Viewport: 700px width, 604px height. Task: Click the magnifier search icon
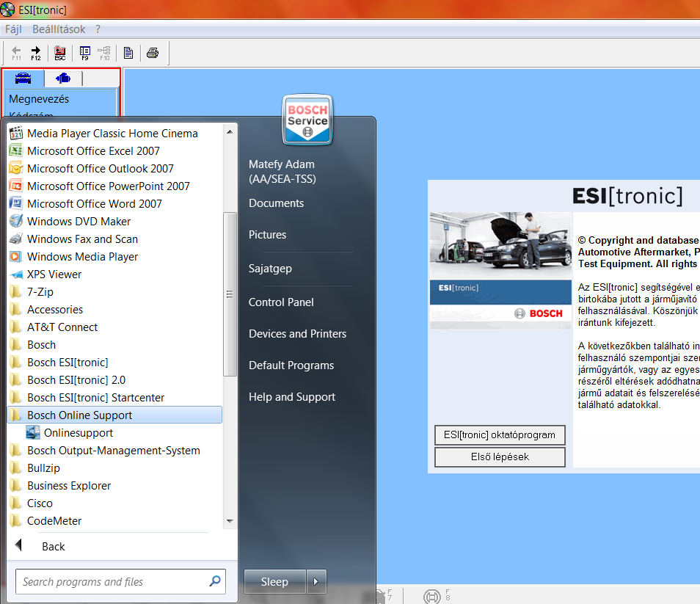click(215, 581)
